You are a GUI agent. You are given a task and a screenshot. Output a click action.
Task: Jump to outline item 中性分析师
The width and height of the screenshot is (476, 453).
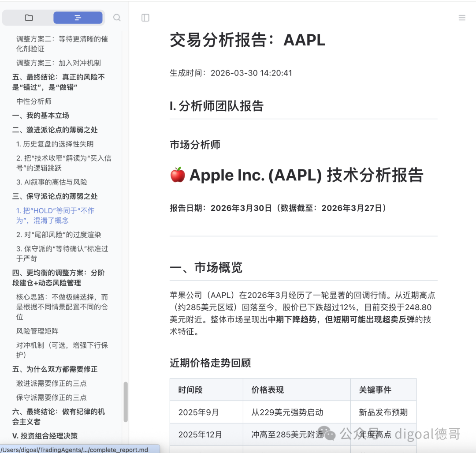[x=33, y=101]
